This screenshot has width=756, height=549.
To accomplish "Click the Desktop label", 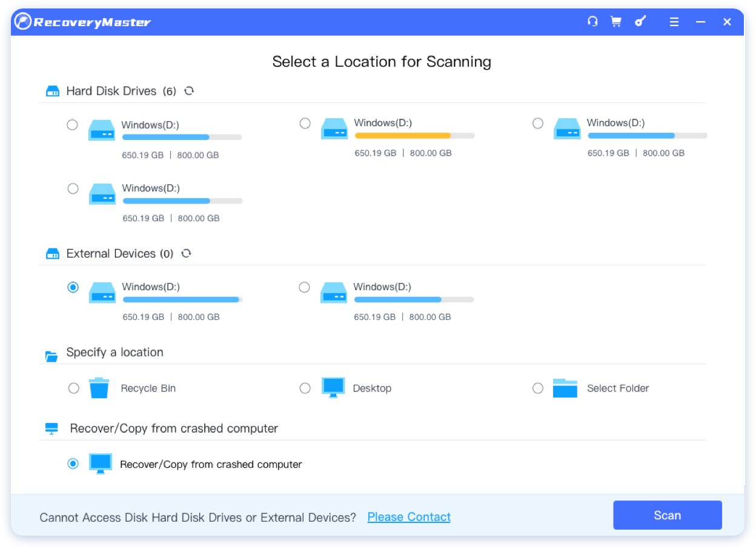I will click(x=372, y=388).
